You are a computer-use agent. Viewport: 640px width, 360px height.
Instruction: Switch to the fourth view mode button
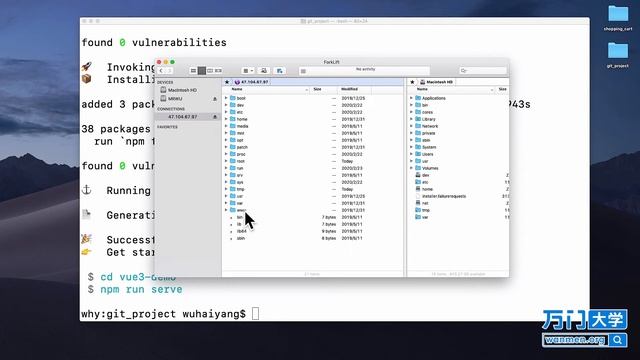218,71
